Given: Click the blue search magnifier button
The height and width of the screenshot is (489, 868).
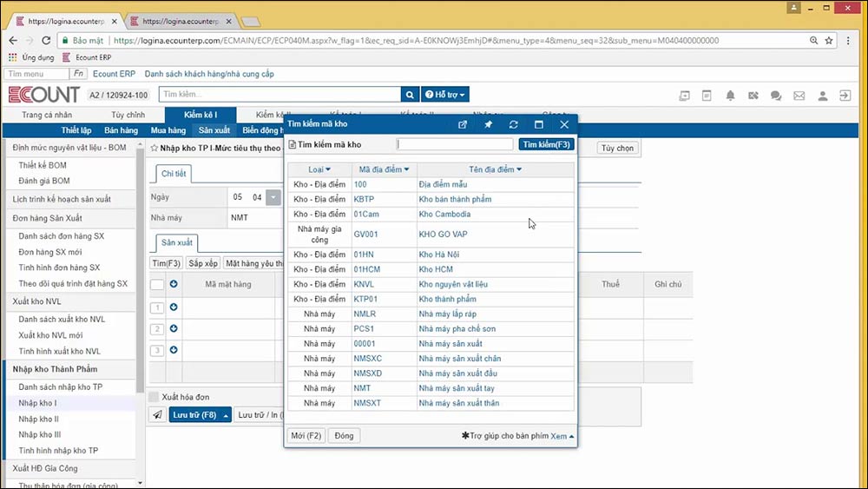Looking at the screenshot, I should (410, 95).
